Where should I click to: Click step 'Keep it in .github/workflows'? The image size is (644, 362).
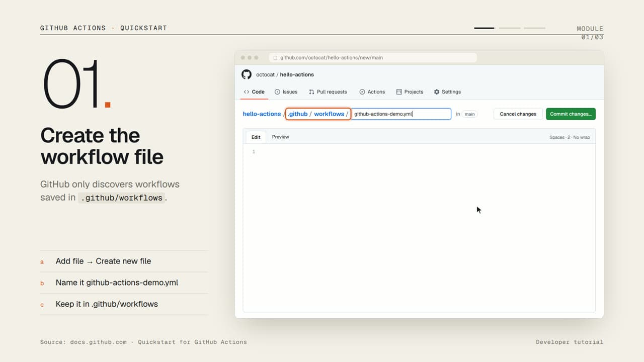(x=124, y=304)
